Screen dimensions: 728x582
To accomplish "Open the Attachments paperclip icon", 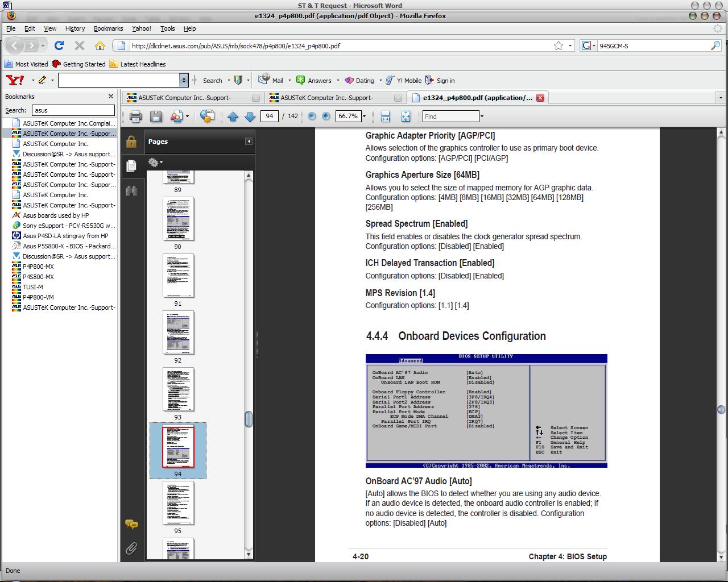I will pyautogui.click(x=131, y=548).
